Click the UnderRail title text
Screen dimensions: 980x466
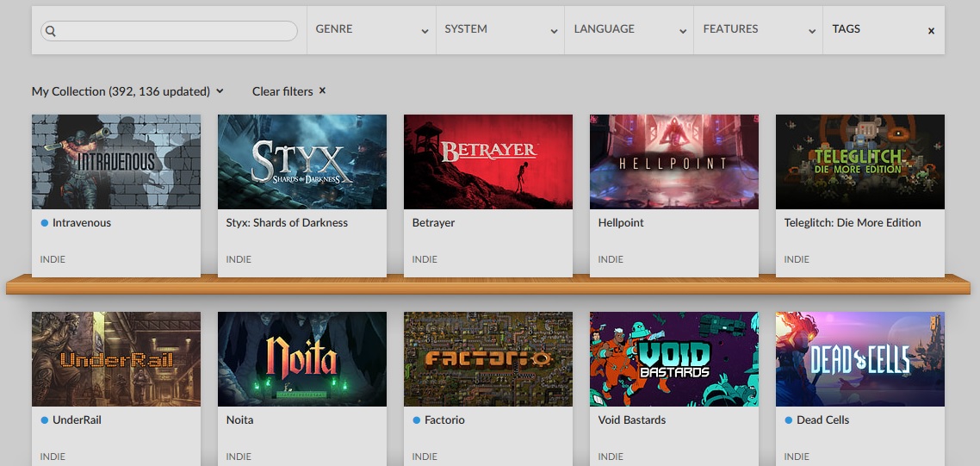(x=77, y=420)
